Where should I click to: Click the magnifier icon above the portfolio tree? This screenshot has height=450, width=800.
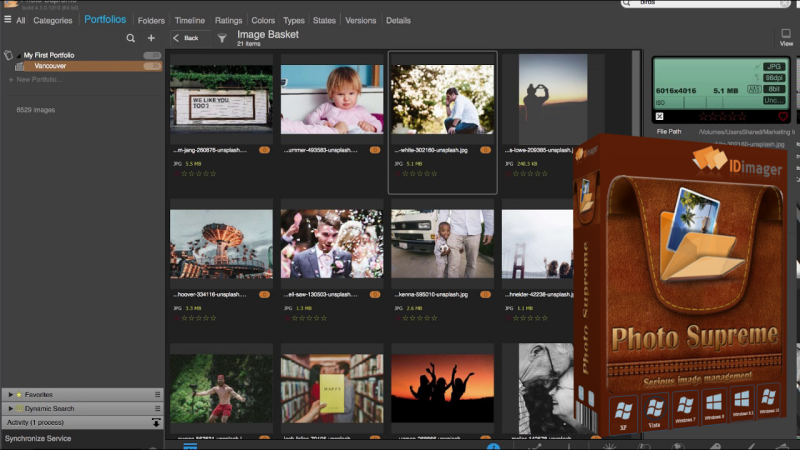(131, 38)
